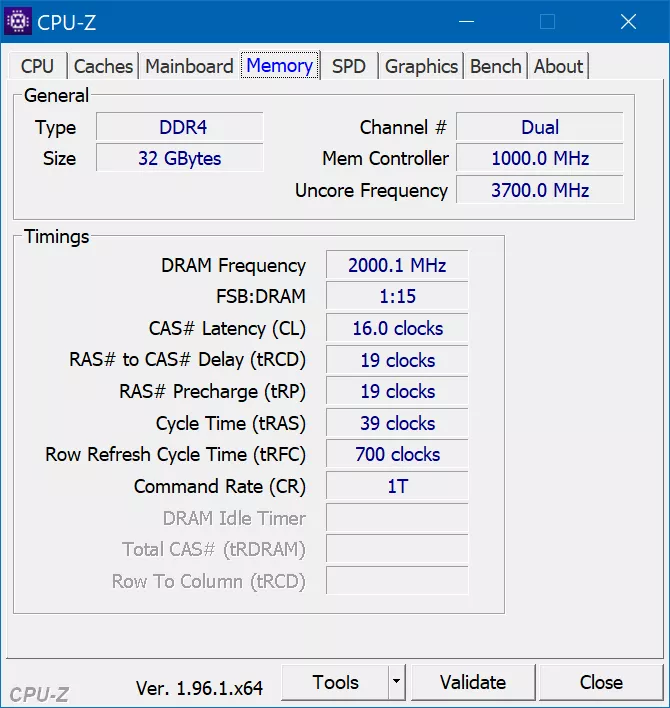Screen dimensions: 670x708
Task: Select the Memory tab
Action: tap(279, 65)
